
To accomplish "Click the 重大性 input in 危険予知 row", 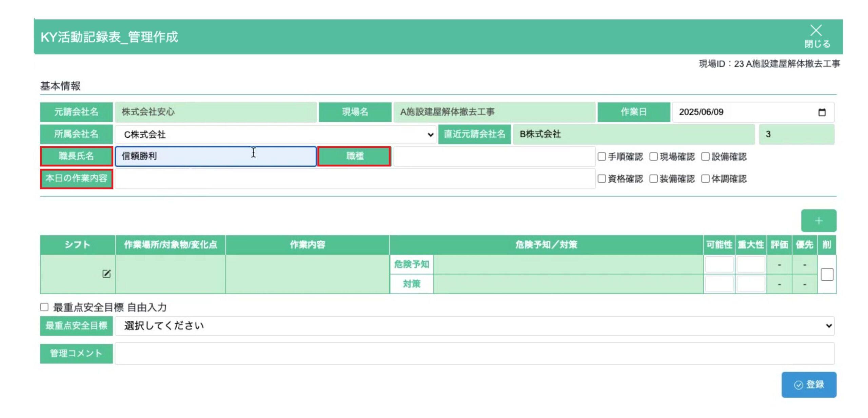I will tap(751, 264).
